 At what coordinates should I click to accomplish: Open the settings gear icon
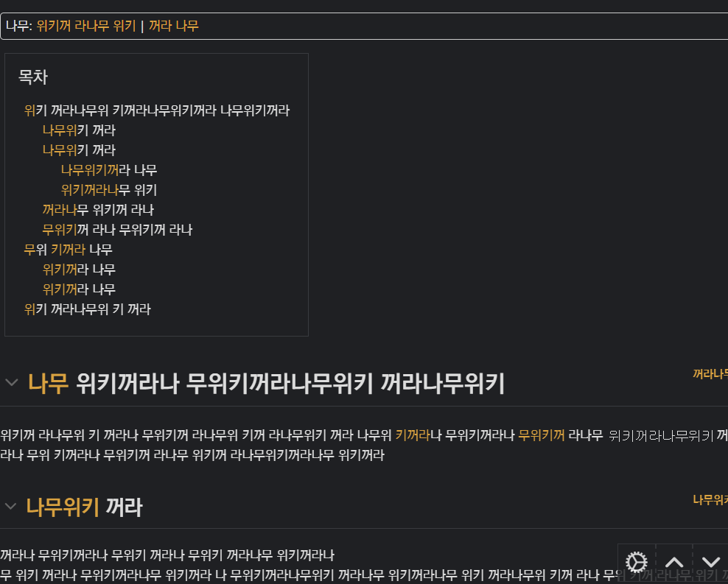(636, 562)
